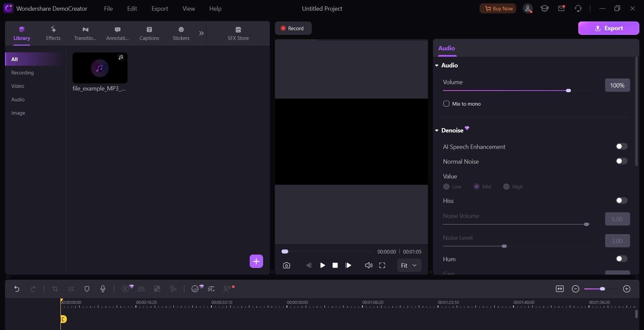Open the Help menu
Screen dimensions: 644x330
pyautogui.click(x=215, y=9)
